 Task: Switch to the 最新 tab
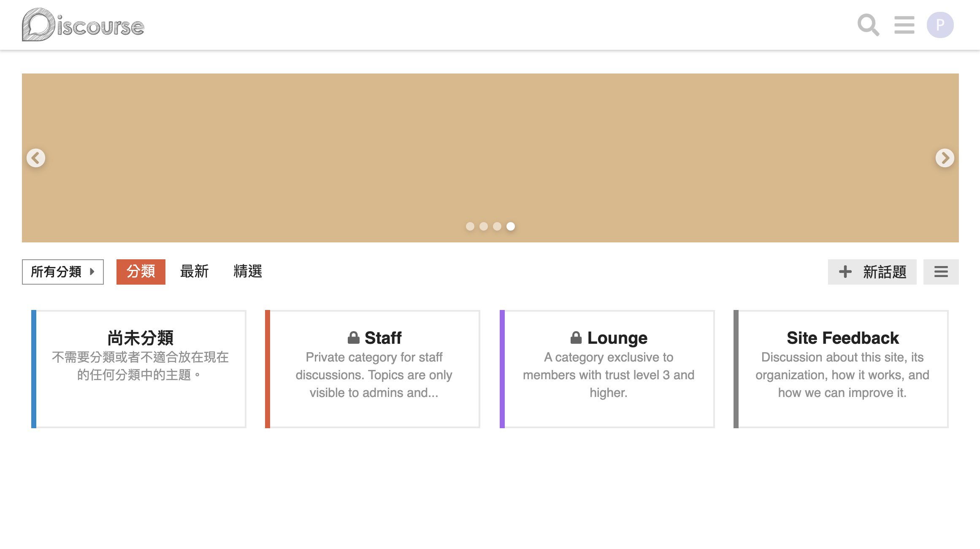coord(194,272)
